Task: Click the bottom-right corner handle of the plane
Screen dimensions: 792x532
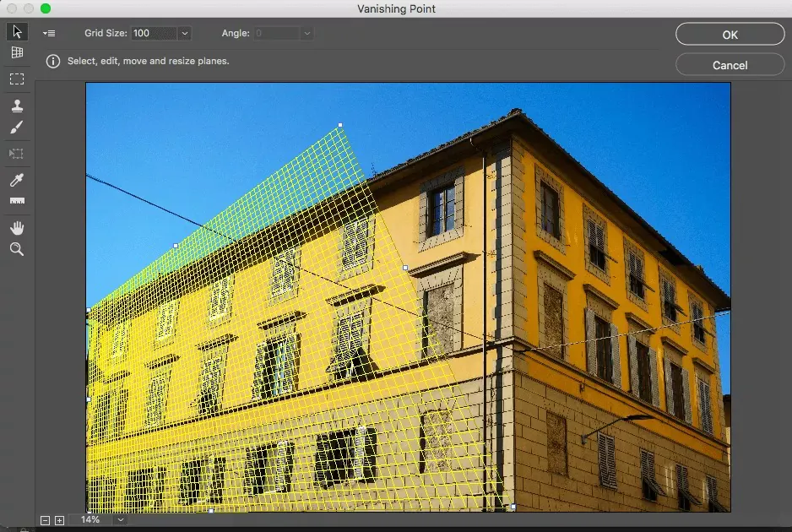Action: (x=513, y=506)
